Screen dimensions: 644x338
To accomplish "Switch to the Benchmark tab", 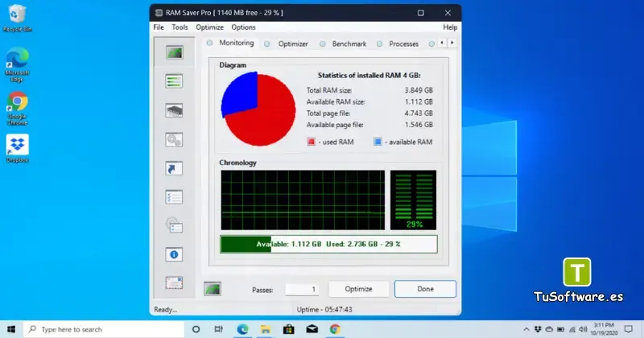I will (x=349, y=43).
